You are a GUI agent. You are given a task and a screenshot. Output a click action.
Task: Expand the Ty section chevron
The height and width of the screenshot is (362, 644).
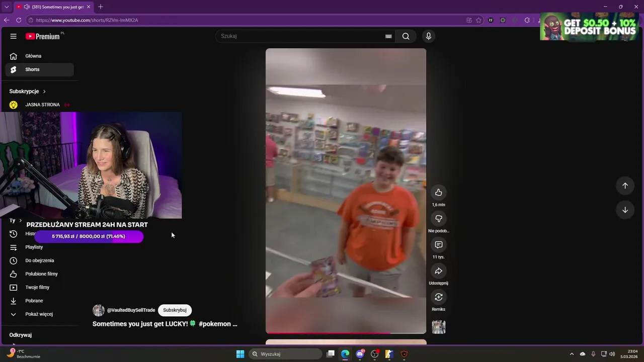20,221
